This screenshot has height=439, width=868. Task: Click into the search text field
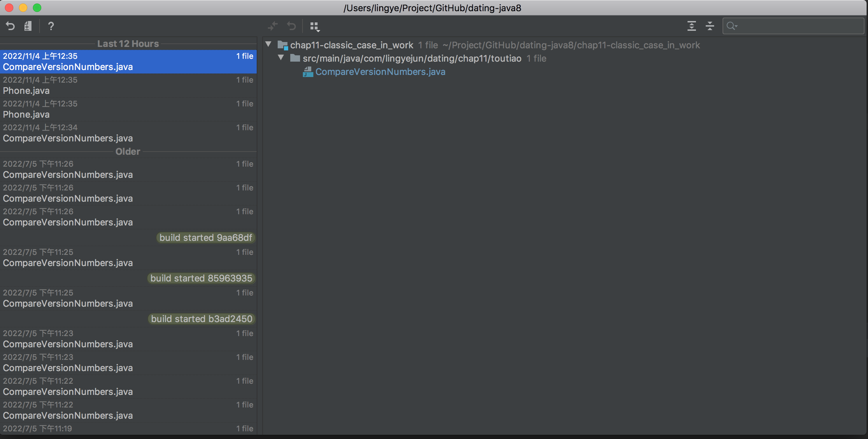tap(801, 26)
